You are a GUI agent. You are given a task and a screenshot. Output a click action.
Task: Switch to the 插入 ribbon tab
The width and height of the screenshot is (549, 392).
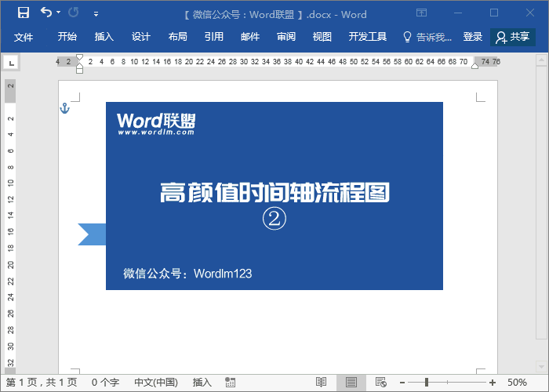coord(104,36)
